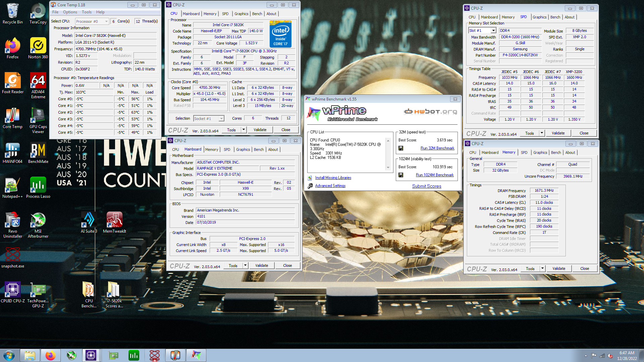Click Submit Scores link in wPrime
The width and height of the screenshot is (644, 362).
427,186
